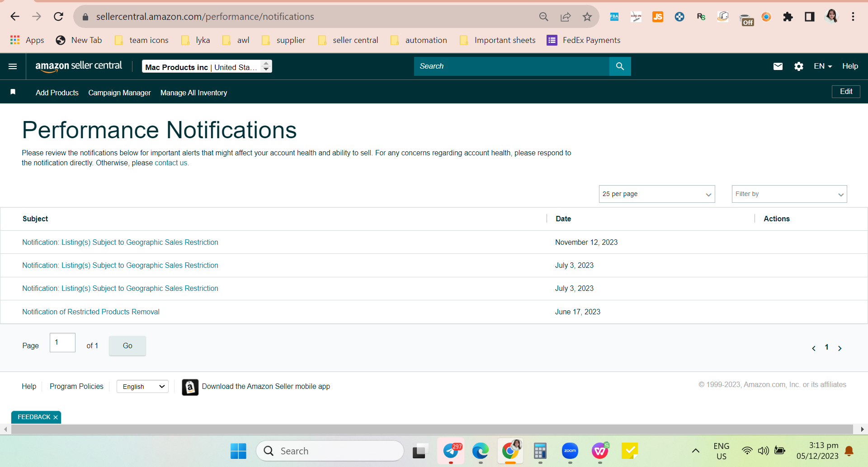
Task: Open the automation bookmark folder
Action: pyautogui.click(x=419, y=40)
